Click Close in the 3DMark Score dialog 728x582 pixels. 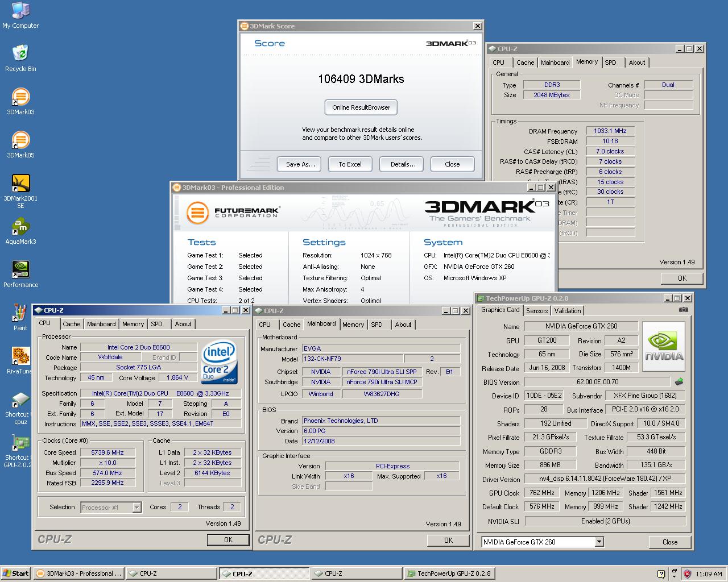coord(452,164)
